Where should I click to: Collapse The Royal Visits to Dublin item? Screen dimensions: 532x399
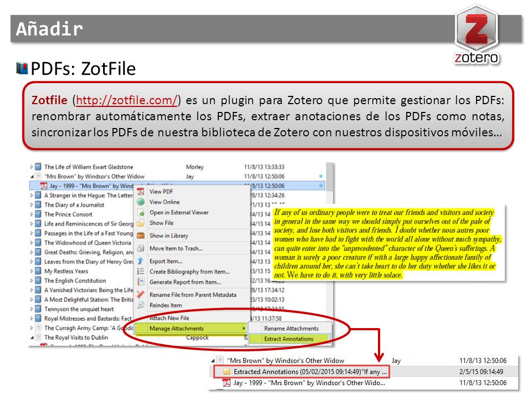(32, 337)
